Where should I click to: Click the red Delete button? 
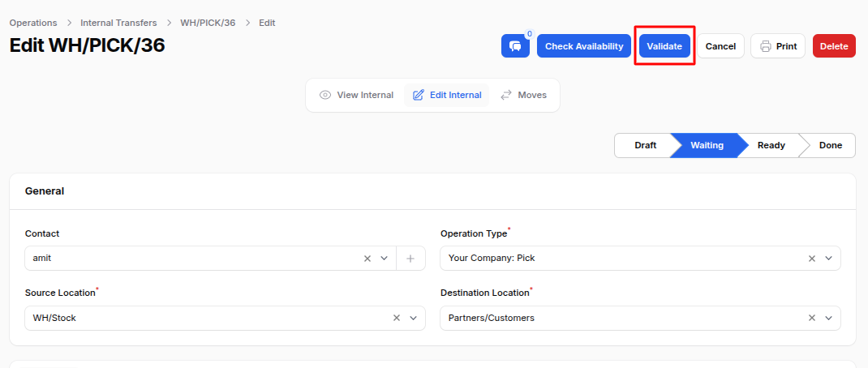pyautogui.click(x=834, y=46)
